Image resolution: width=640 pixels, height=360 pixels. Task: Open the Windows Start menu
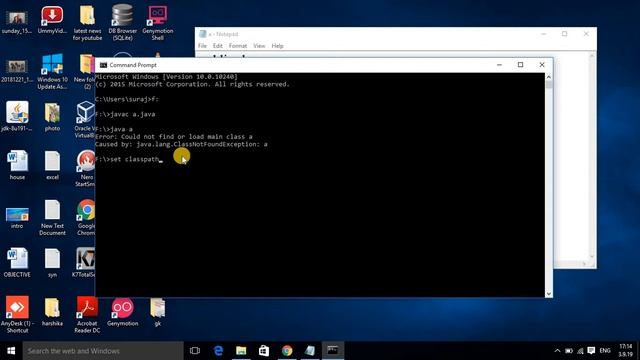pyautogui.click(x=11, y=351)
